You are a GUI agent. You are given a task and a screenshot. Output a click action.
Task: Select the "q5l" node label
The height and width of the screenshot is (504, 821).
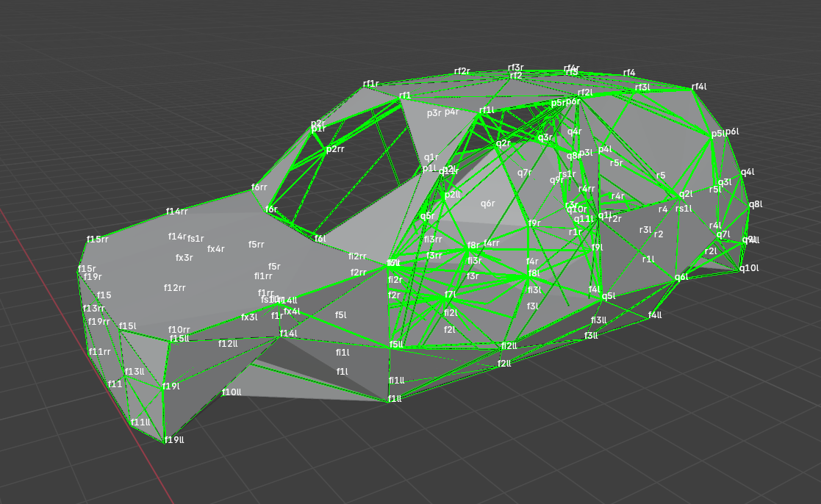pyautogui.click(x=609, y=296)
